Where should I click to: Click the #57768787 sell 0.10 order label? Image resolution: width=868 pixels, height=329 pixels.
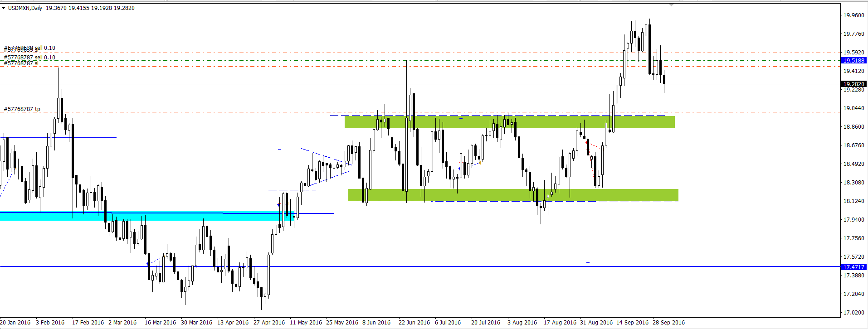29,58
